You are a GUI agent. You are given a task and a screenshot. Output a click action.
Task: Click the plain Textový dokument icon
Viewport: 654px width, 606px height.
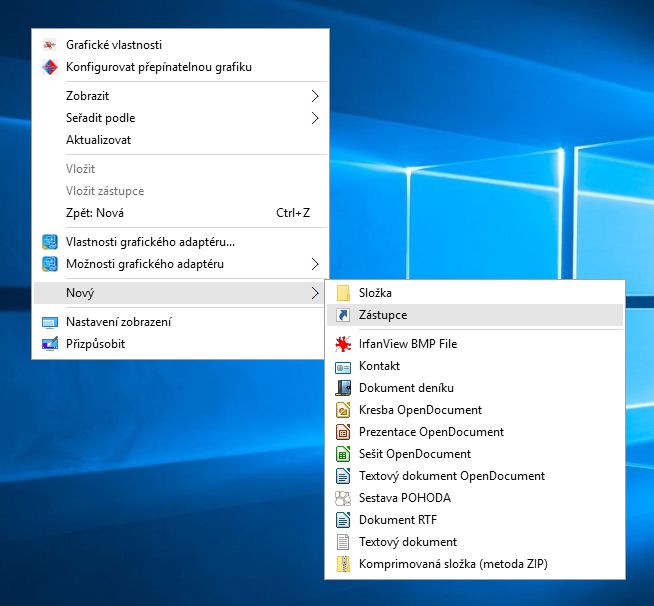(x=343, y=542)
